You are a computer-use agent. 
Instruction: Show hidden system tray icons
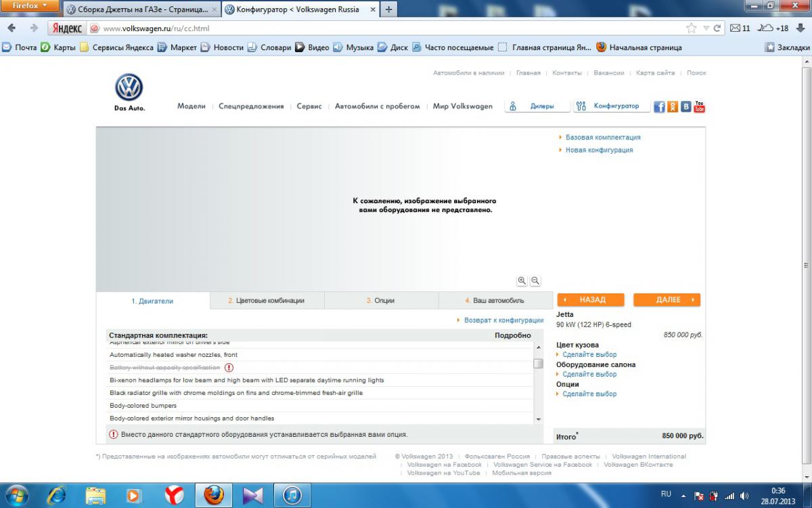(683, 496)
